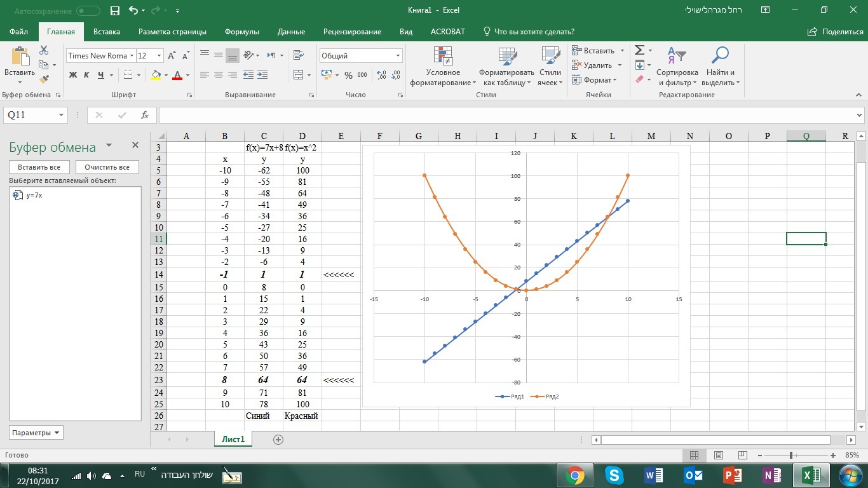Click the Вставить все button
The width and height of the screenshot is (868, 488).
[x=39, y=167]
